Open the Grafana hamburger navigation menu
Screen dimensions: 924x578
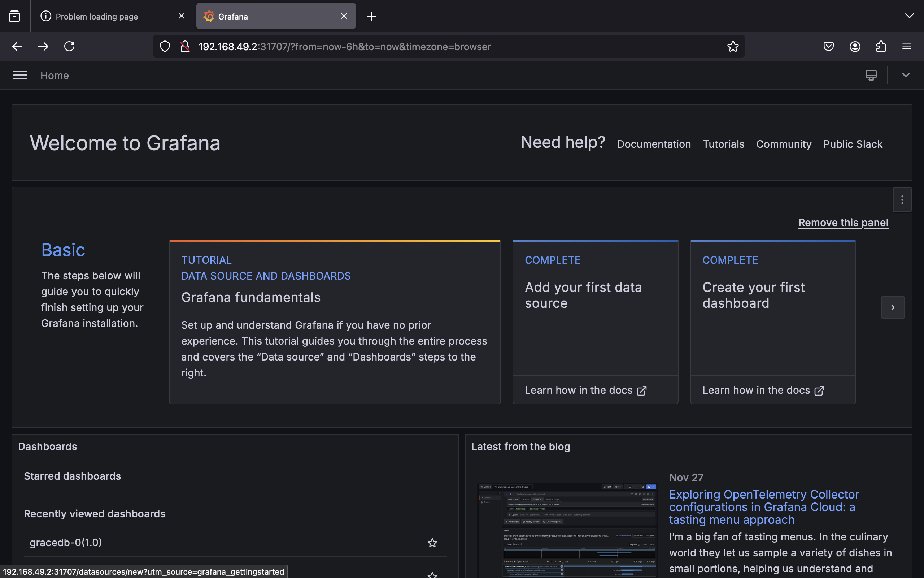(x=20, y=75)
